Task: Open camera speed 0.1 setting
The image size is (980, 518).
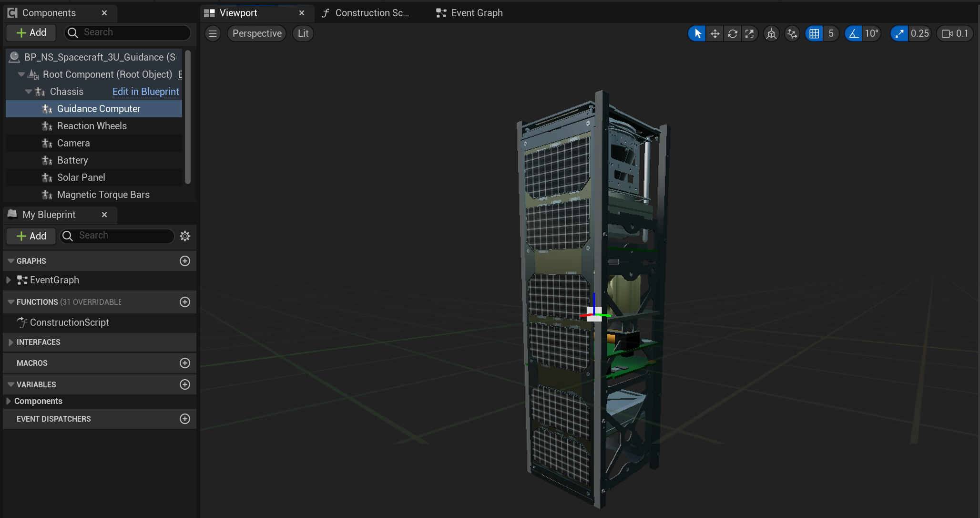Action: pyautogui.click(x=955, y=33)
